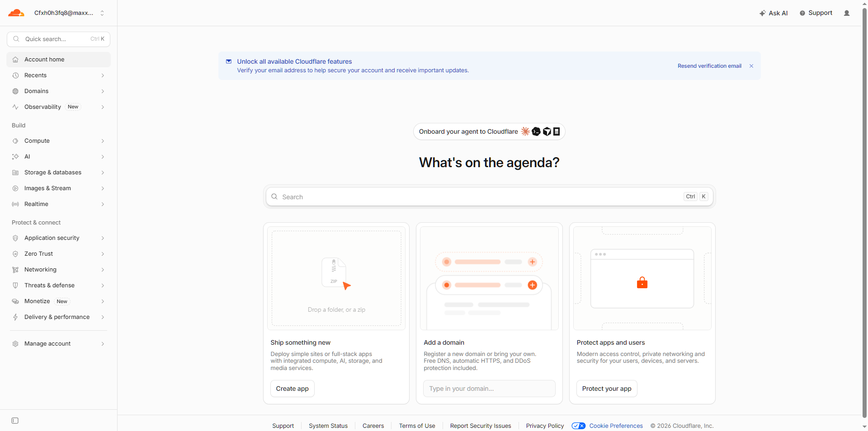Click the Ask AI sparkle icon
The image size is (868, 431).
(x=762, y=13)
